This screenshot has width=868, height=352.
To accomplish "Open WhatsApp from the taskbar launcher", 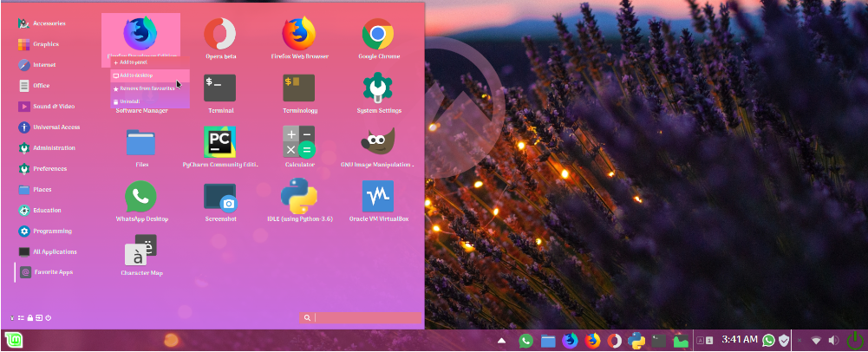I will [x=525, y=340].
